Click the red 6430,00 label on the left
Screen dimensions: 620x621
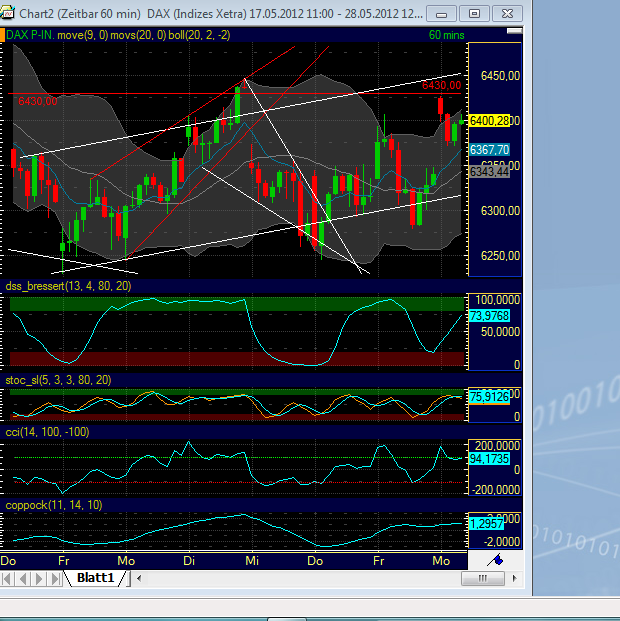tap(38, 101)
